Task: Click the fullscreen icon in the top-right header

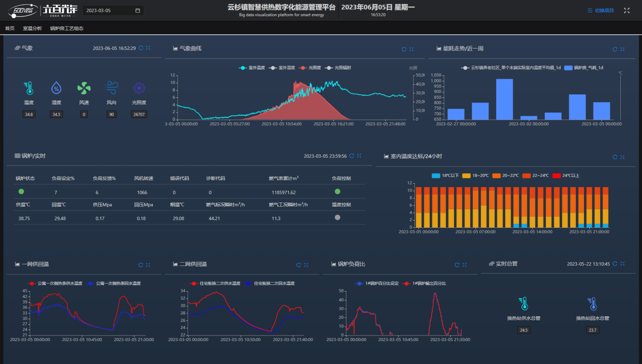Action: click(627, 10)
